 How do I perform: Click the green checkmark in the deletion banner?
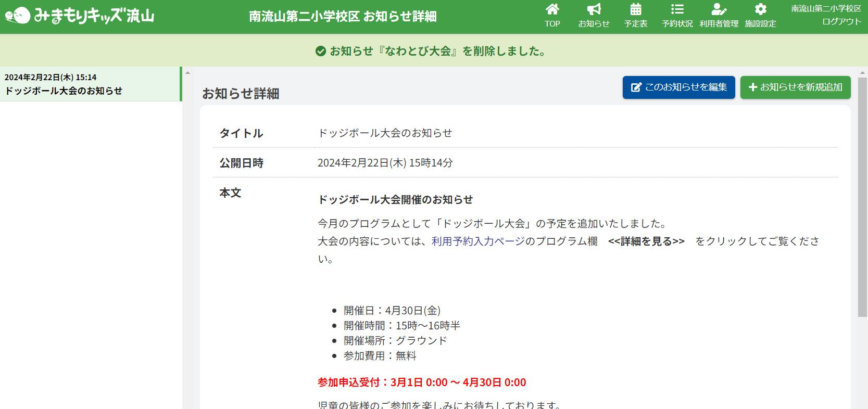(321, 51)
